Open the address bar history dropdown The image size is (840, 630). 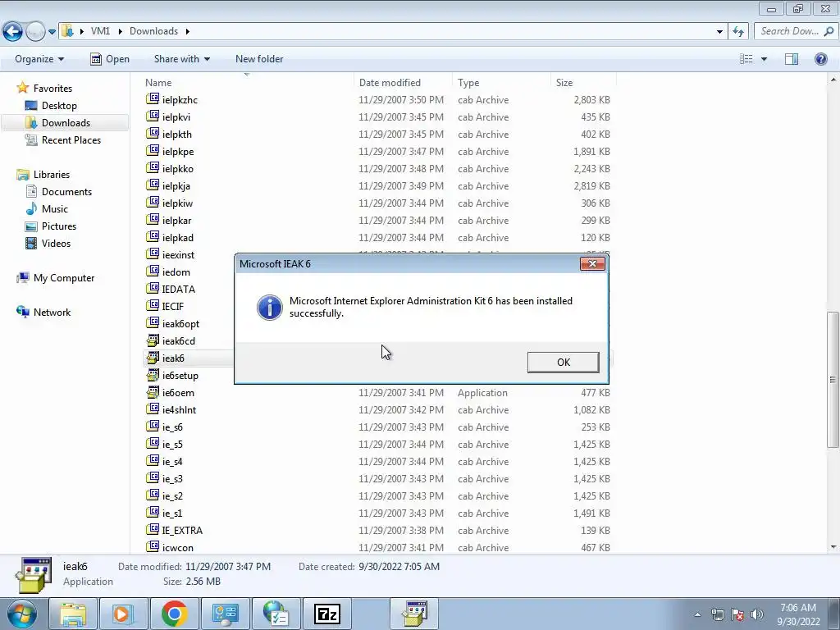tap(719, 31)
